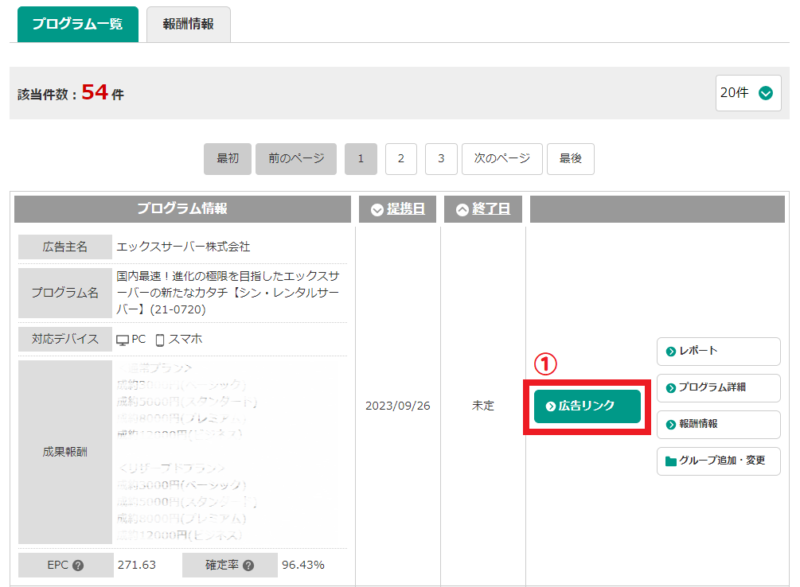Click the 確定率 help question mark icon
Image resolution: width=800 pixels, height=587 pixels.
pyautogui.click(x=248, y=565)
